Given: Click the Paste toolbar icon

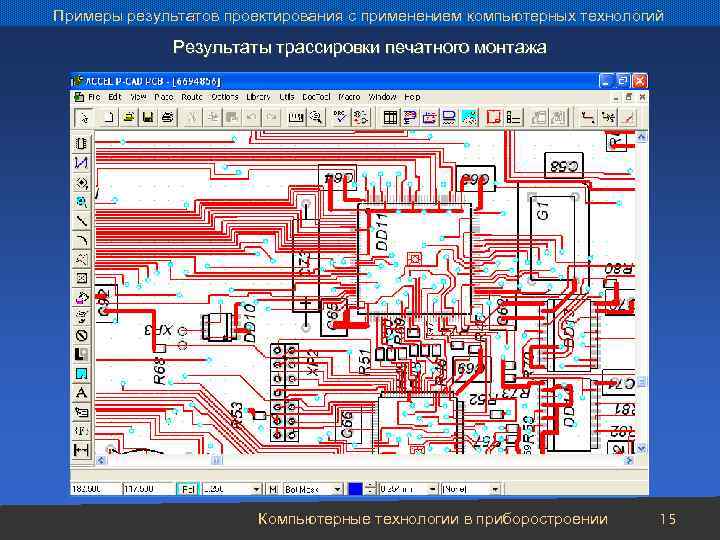Looking at the screenshot, I should coord(232,118).
